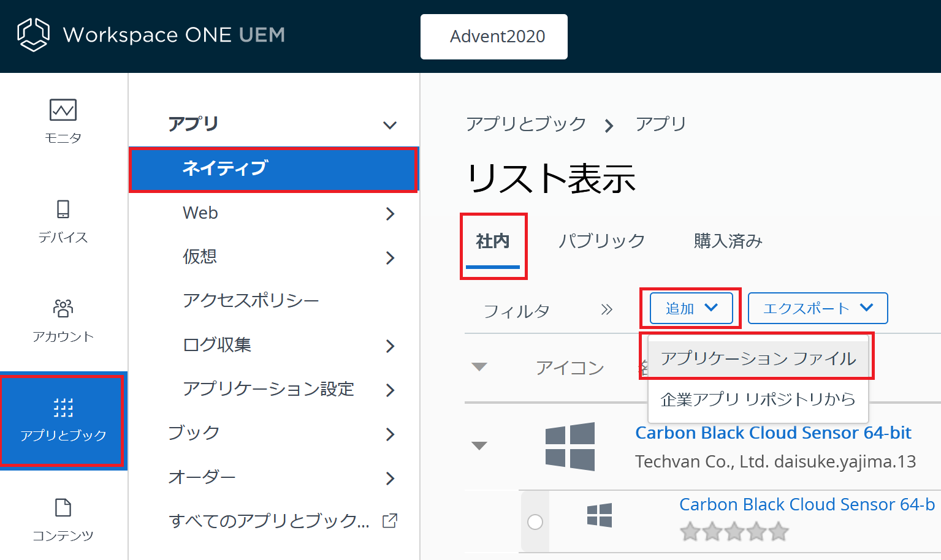
Task: Choose 企業アプリ リポジトリから menu option
Action: tap(758, 399)
